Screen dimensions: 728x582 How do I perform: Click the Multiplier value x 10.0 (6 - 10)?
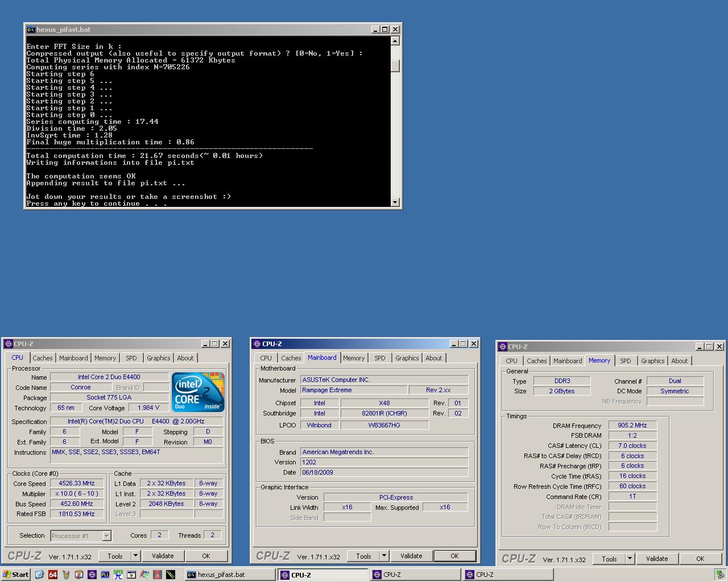point(77,493)
